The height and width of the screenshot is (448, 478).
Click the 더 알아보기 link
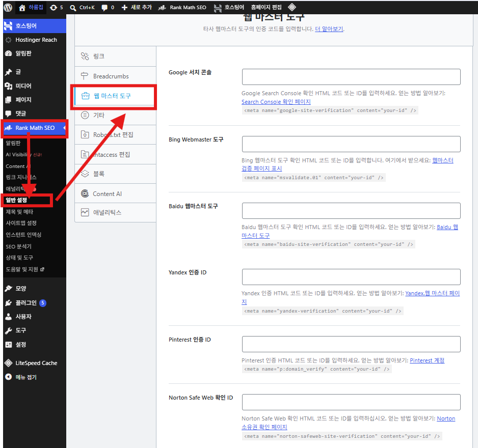[x=329, y=29]
